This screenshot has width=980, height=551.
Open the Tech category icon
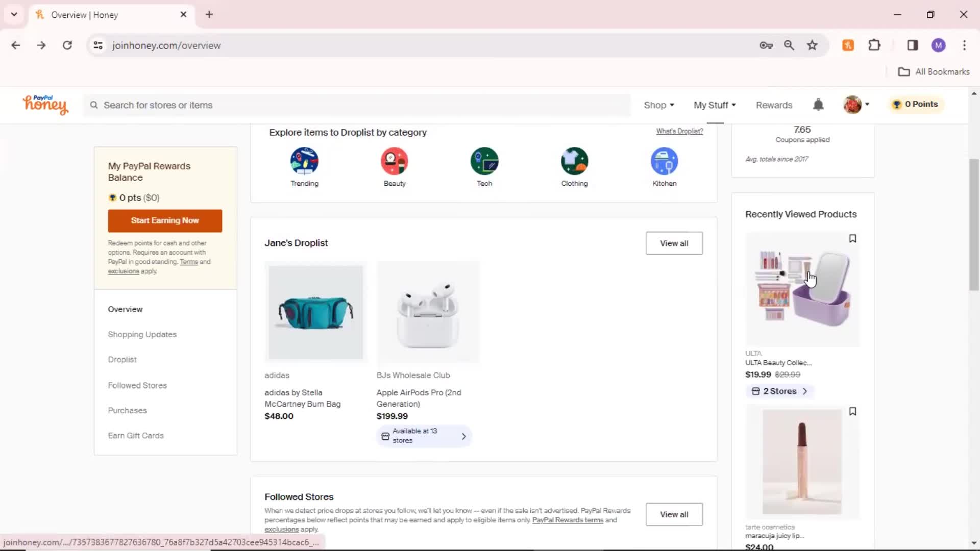click(484, 161)
